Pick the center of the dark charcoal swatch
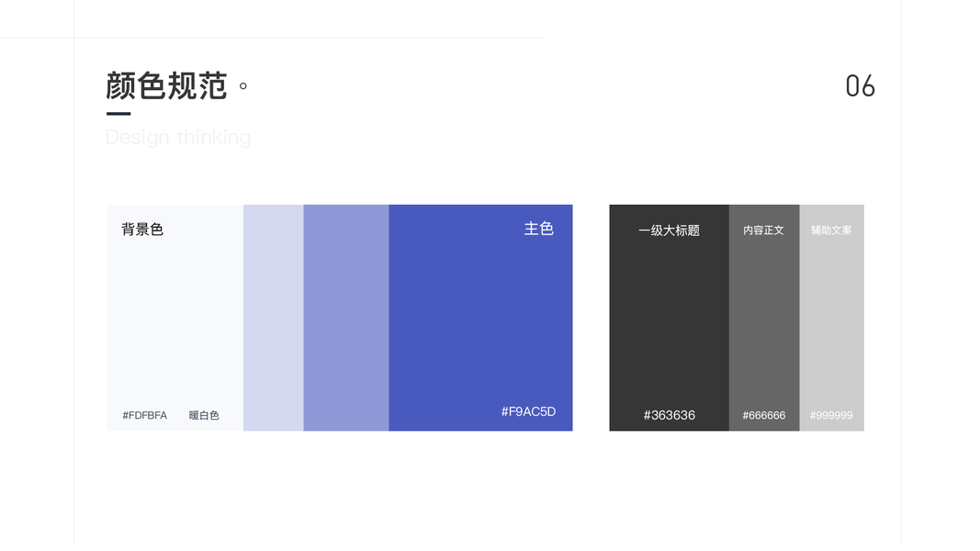This screenshot has width=980, height=551. 669,318
